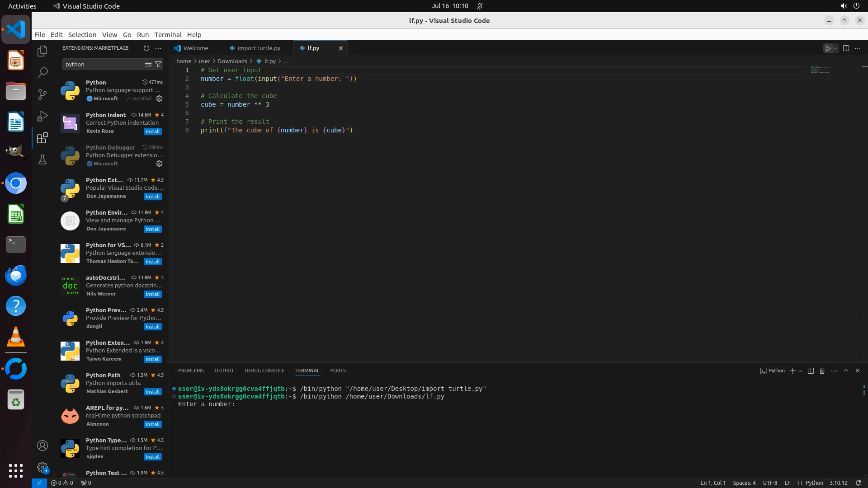Toggle the problems errors and warnings indicator

click(x=62, y=483)
